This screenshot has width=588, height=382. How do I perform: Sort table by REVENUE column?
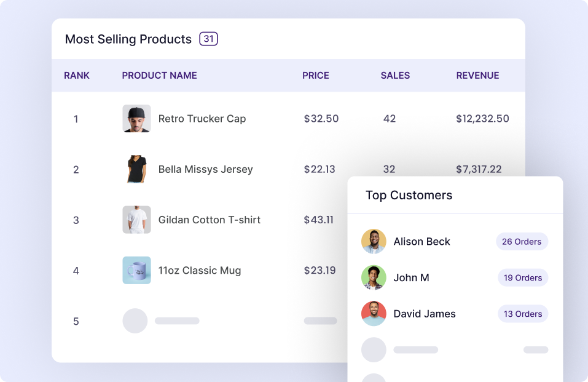pyautogui.click(x=477, y=76)
